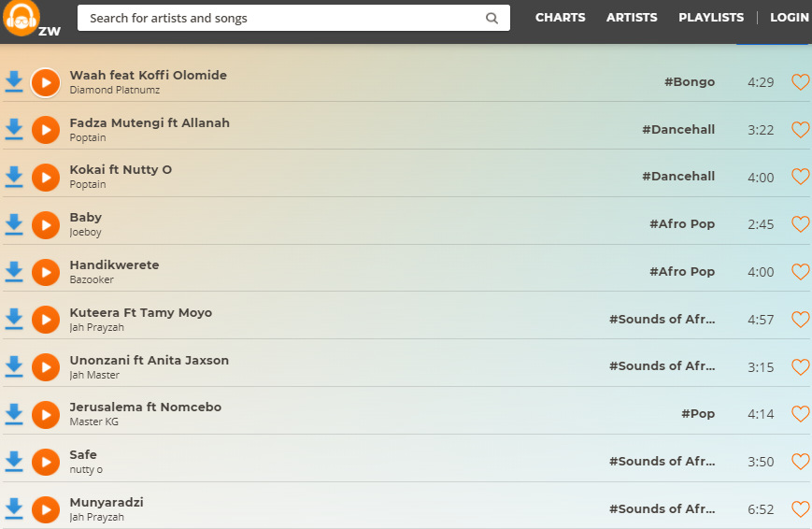The height and width of the screenshot is (529, 812).
Task: Play Safe by nutty o
Action: tap(46, 462)
